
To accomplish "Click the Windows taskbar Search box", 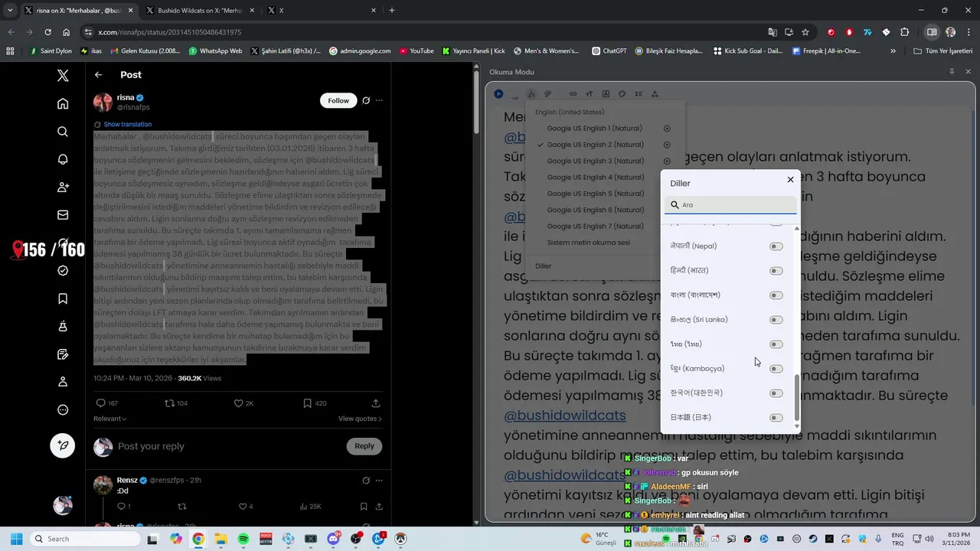I will click(x=87, y=539).
